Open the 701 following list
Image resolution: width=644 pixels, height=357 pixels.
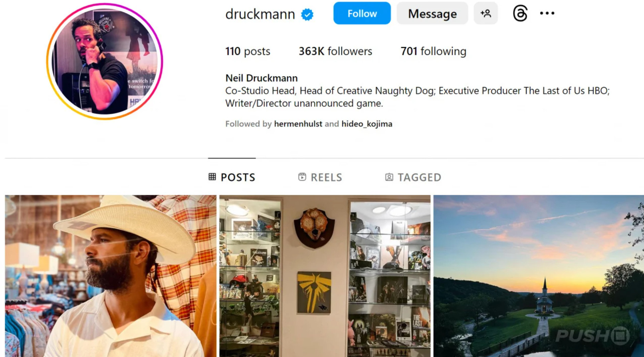(x=433, y=51)
